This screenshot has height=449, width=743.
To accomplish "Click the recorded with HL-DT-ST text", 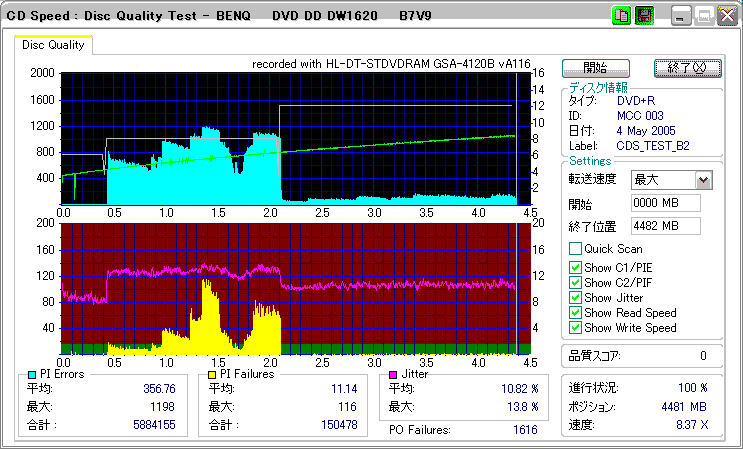I will [x=391, y=64].
